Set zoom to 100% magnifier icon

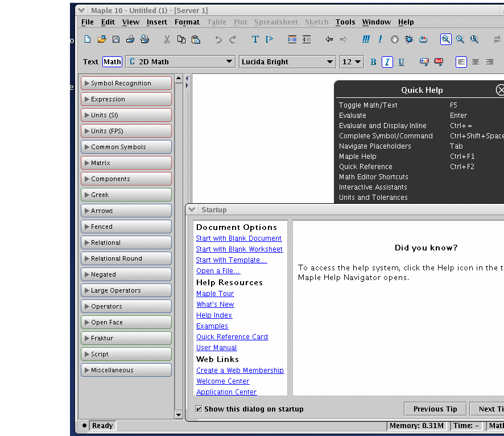pos(446,39)
